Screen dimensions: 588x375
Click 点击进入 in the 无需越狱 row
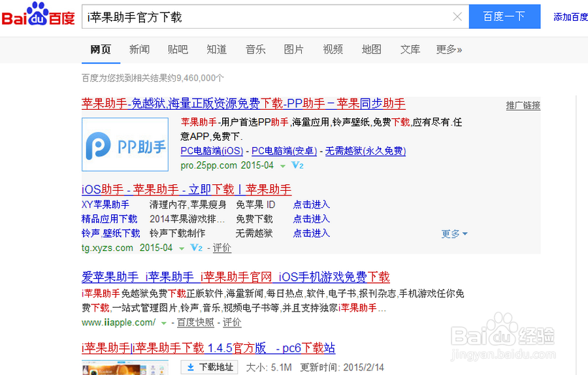click(311, 233)
